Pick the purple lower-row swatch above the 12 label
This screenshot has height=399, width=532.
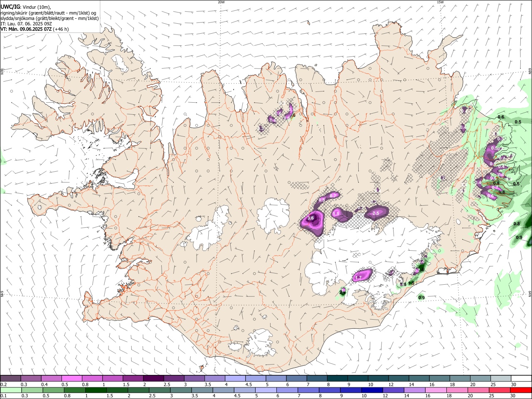(x=393, y=390)
